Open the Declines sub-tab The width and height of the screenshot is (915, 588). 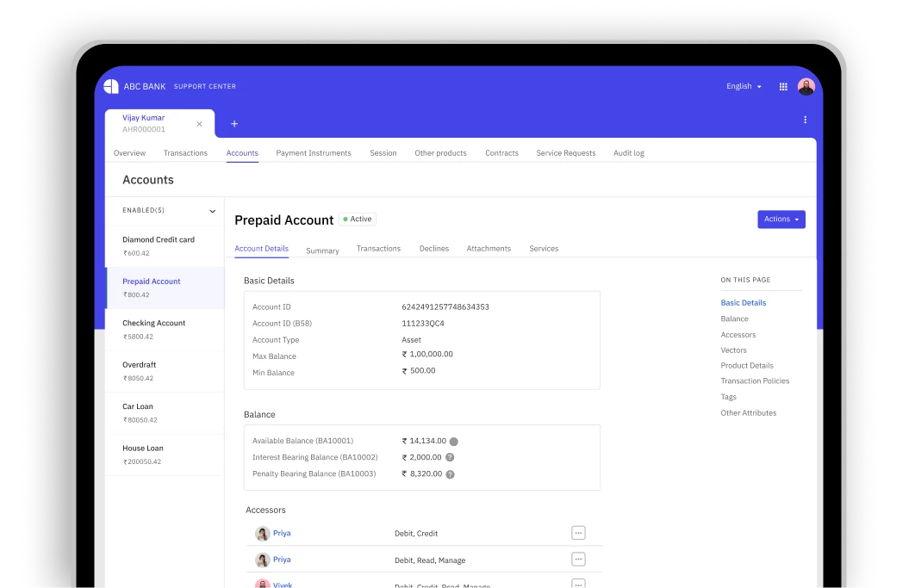tap(434, 249)
